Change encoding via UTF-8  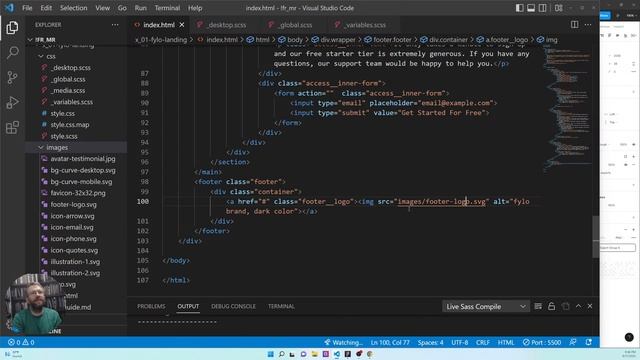pyautogui.click(x=460, y=342)
